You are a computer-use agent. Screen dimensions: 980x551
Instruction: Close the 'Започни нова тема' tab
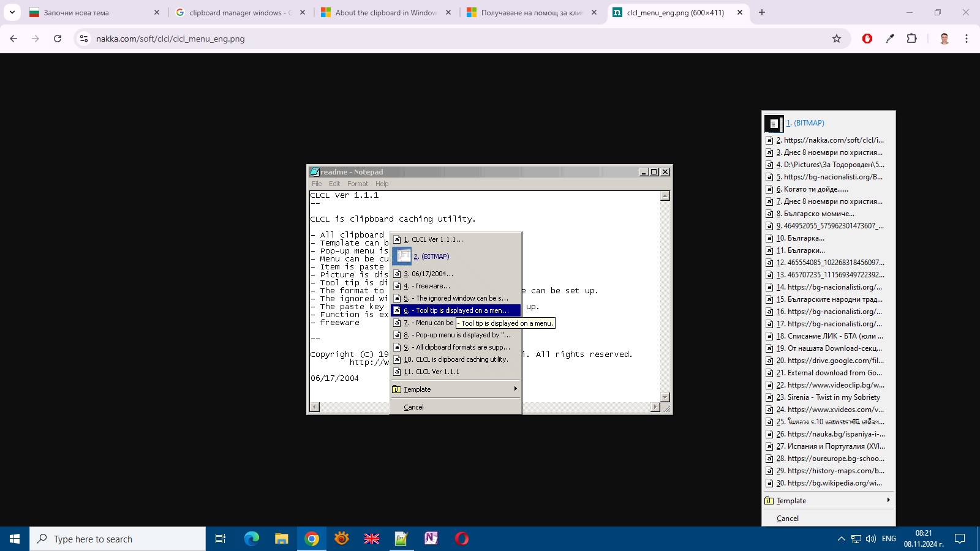[x=157, y=12]
